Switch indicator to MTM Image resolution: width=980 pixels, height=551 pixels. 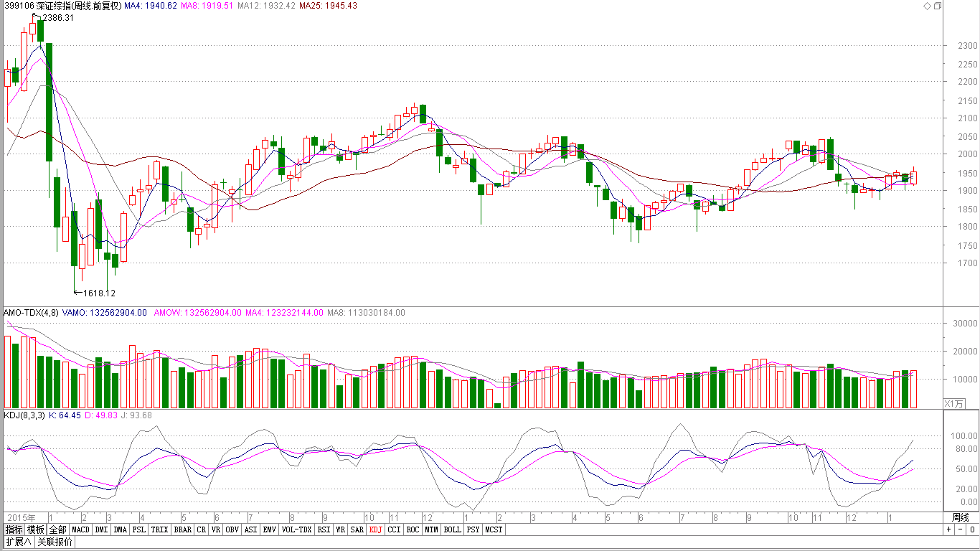tap(432, 529)
